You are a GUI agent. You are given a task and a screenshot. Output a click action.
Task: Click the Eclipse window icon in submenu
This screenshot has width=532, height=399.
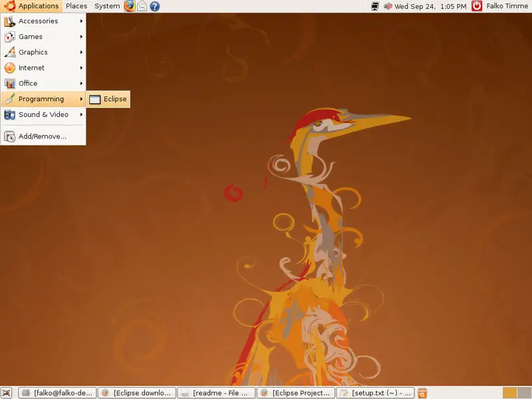click(94, 99)
